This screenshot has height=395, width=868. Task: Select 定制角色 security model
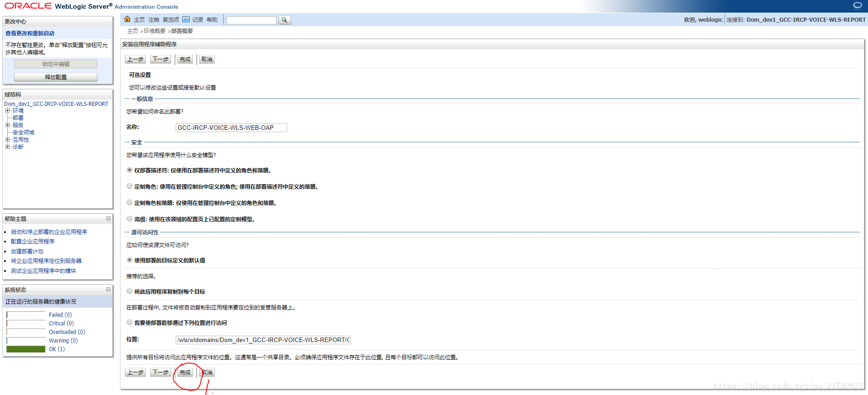point(129,186)
